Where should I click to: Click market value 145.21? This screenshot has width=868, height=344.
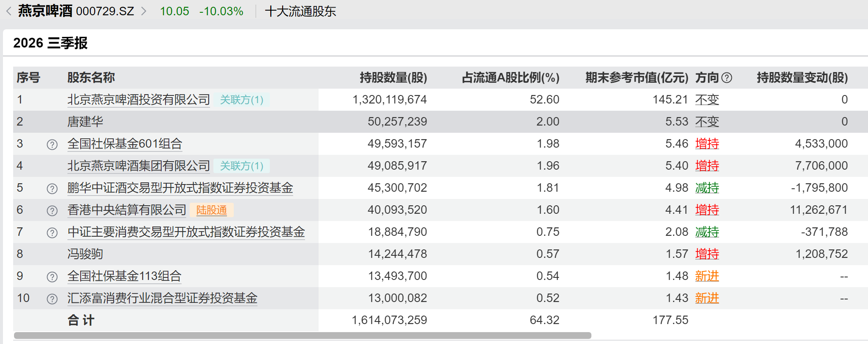(670, 100)
